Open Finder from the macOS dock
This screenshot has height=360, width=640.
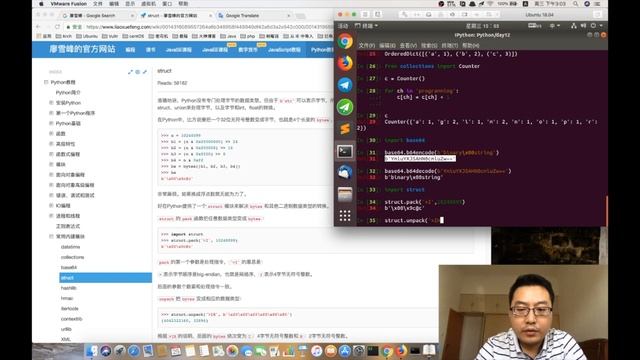(x=92, y=351)
